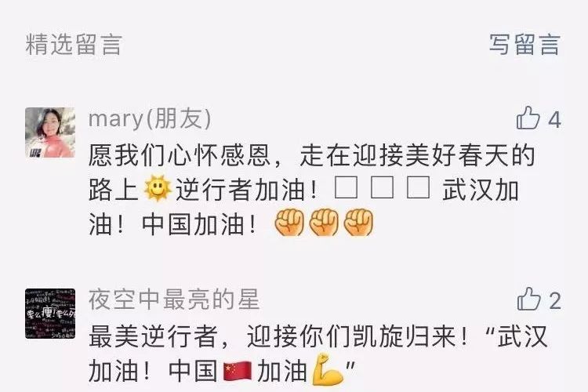Click the 精选留言 section heading

[74, 44]
